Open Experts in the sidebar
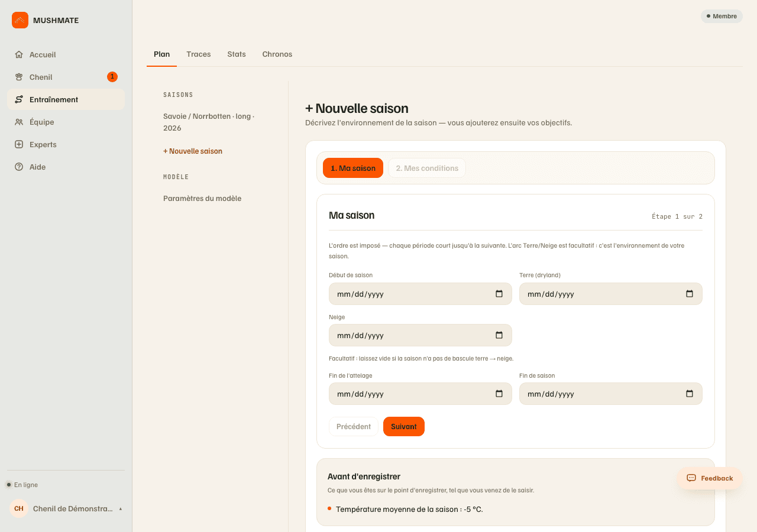757x532 pixels. 66,144
